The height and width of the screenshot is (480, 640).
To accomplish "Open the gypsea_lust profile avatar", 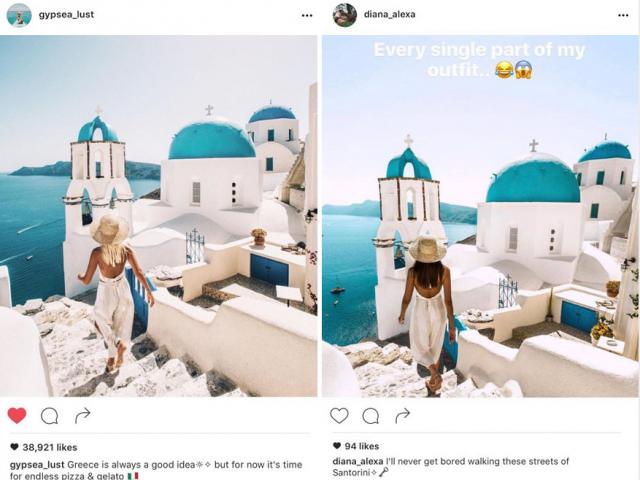I will (x=19, y=15).
